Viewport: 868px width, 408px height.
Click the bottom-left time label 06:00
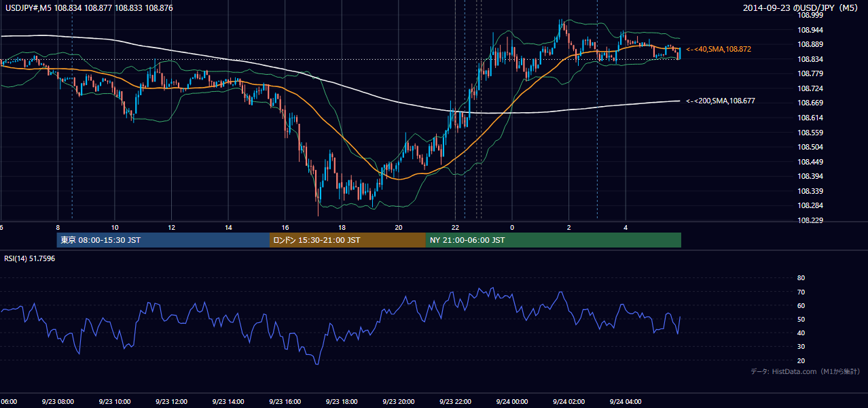pos(9,402)
